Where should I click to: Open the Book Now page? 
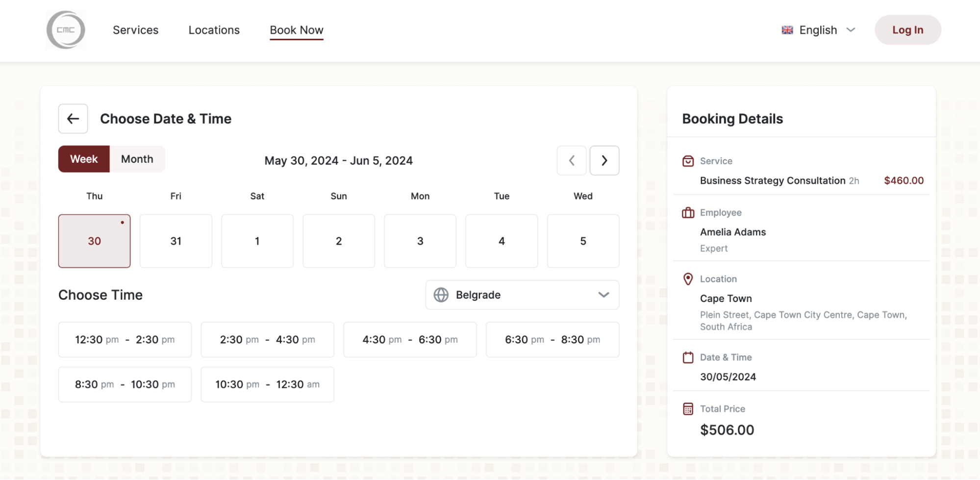click(297, 30)
